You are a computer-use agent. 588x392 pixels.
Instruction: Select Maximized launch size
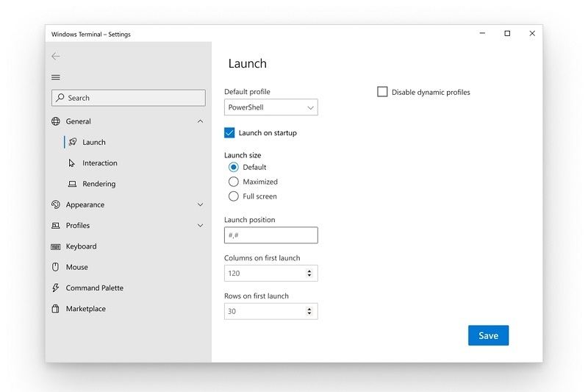[x=233, y=182]
